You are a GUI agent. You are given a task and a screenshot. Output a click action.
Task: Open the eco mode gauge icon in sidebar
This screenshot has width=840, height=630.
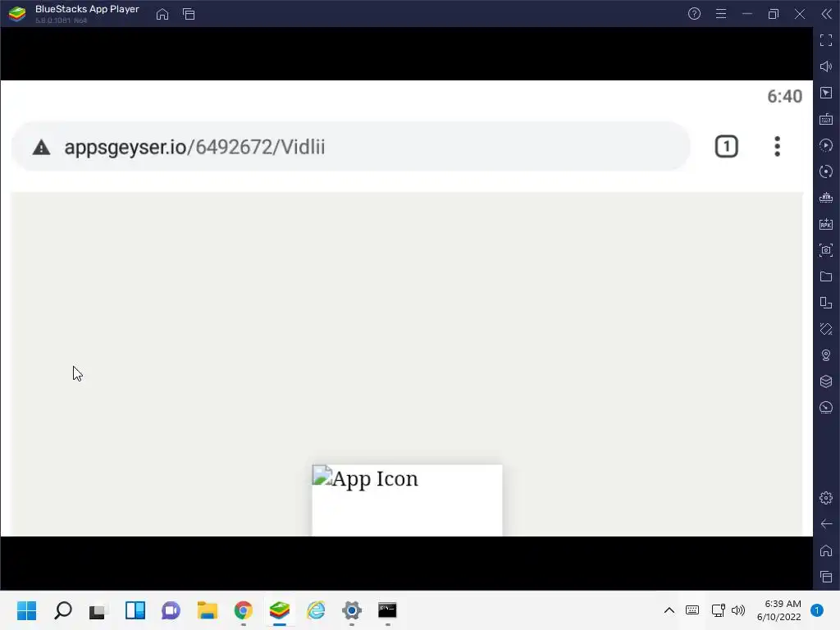click(826, 408)
